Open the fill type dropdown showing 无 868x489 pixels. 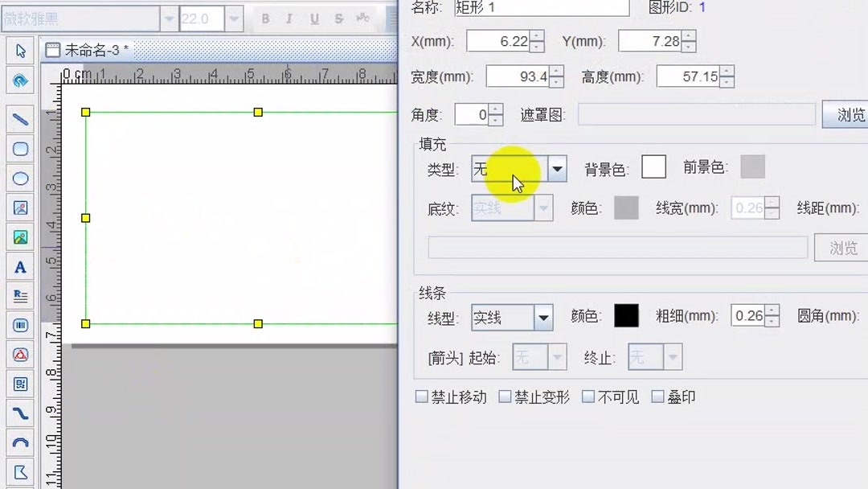[557, 169]
